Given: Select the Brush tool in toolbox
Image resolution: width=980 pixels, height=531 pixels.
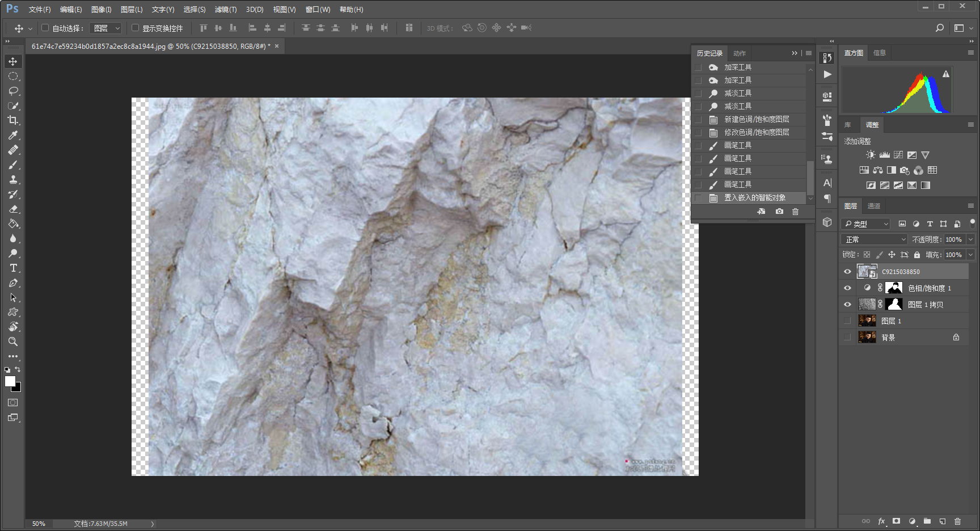Looking at the screenshot, I should [x=13, y=165].
